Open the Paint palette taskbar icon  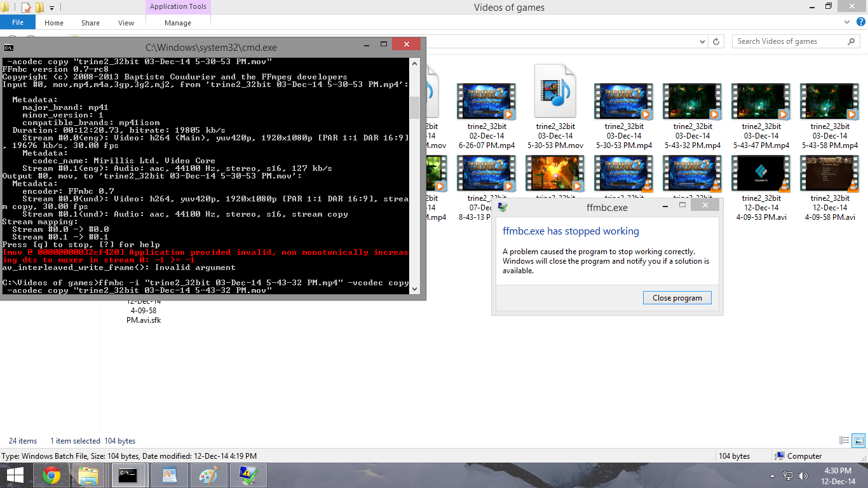coord(208,475)
